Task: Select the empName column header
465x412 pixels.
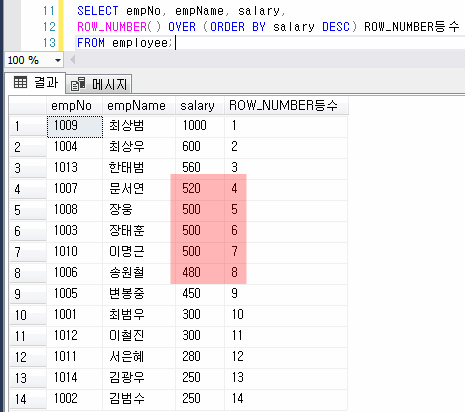Action: [x=139, y=106]
